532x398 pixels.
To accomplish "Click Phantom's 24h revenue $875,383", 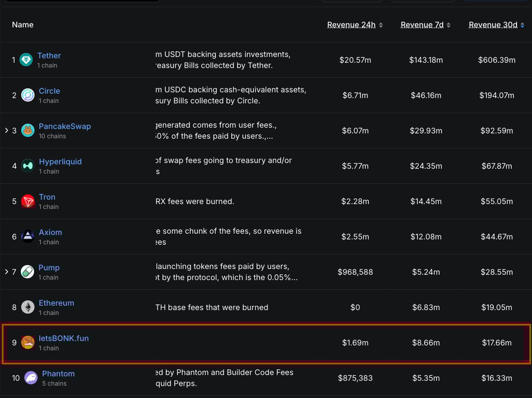I will tap(355, 378).
